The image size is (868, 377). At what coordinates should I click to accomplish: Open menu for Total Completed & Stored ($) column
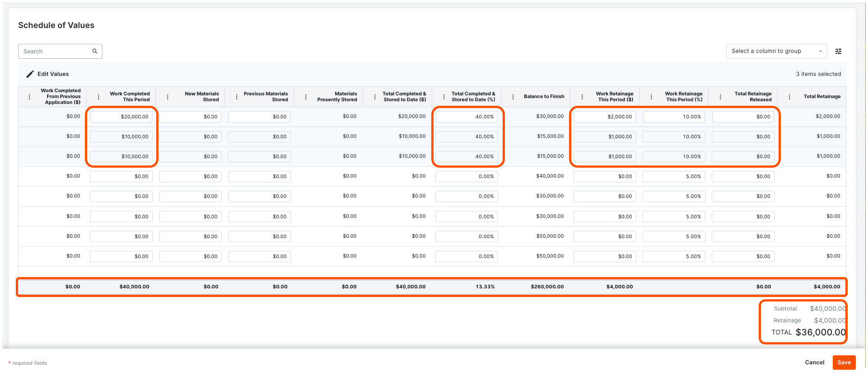point(375,97)
